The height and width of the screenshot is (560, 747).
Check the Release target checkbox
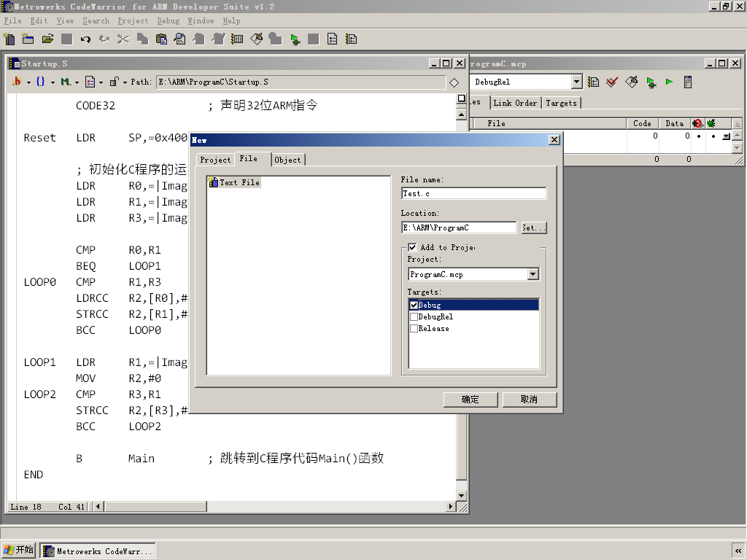click(414, 329)
